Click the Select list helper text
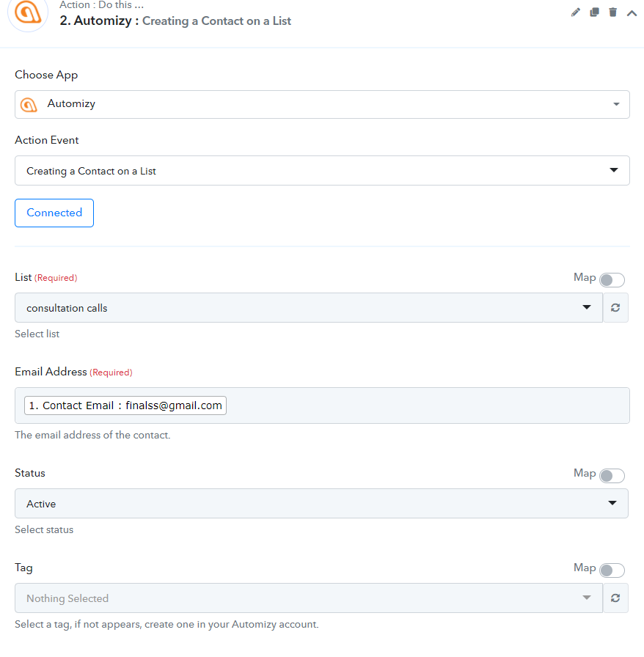Screen dimensions: 644x657 click(37, 334)
